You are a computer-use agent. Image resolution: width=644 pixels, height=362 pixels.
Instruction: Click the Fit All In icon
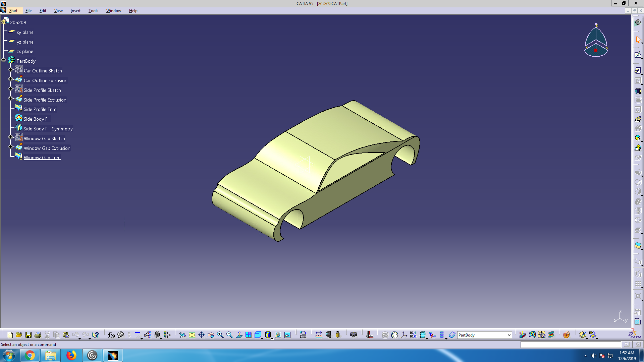click(x=192, y=335)
